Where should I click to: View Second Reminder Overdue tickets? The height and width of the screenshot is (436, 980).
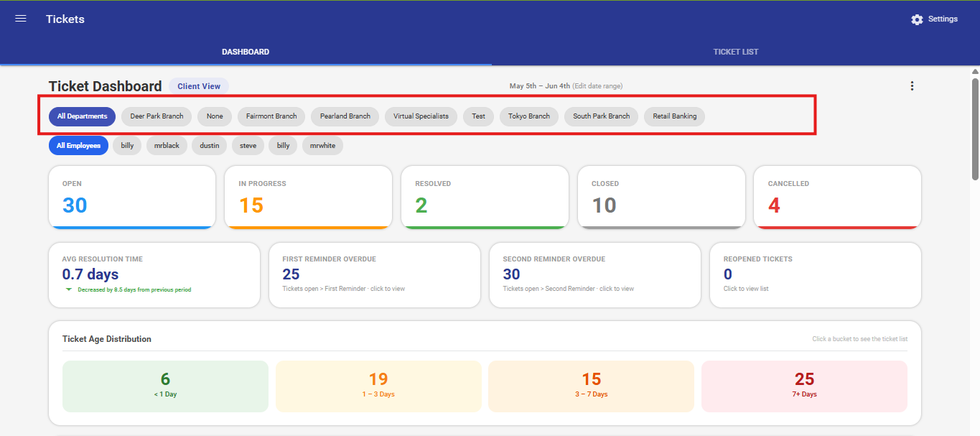[x=595, y=275]
